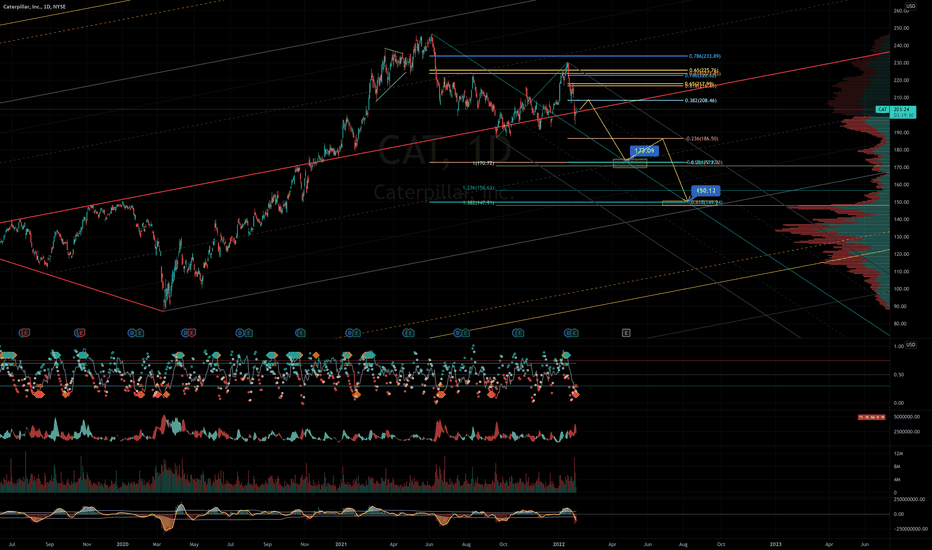Click the green earnings marker near Jan 2020
The height and width of the screenshot is (550, 932).
pos(140,333)
